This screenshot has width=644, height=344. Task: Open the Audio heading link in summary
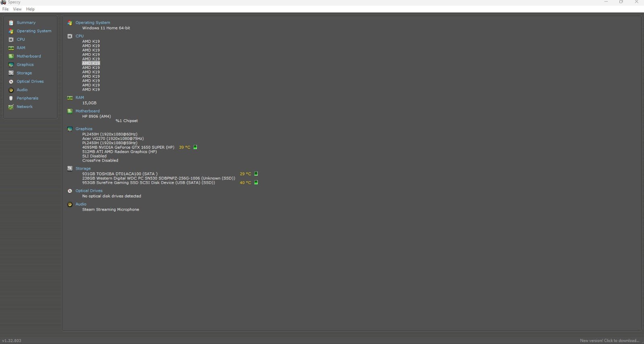81,204
